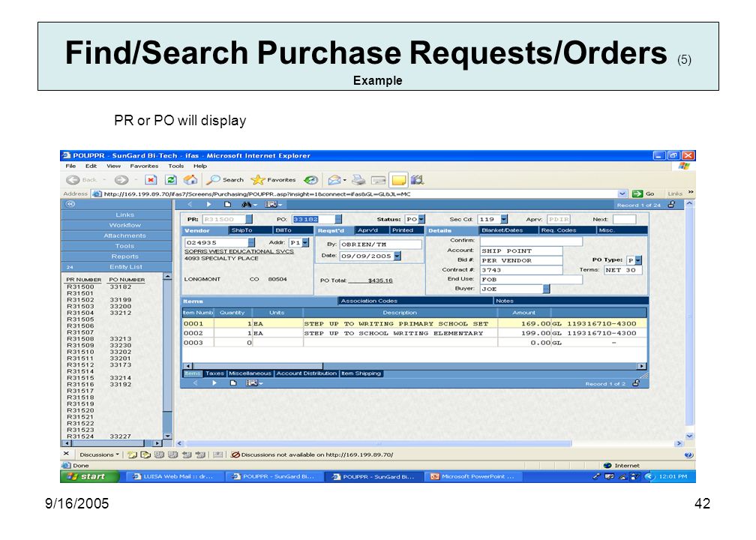Switch to the BillTo tab

283,230
